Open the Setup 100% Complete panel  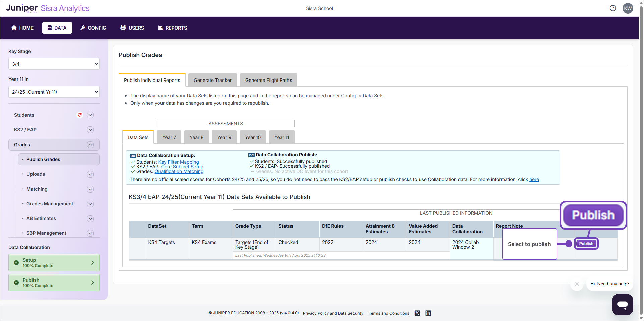pos(54,263)
